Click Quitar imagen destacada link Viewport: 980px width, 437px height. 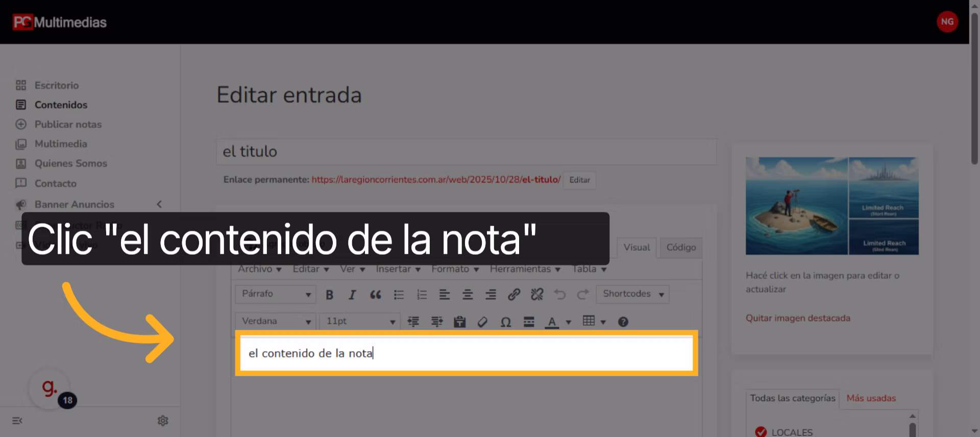798,318
